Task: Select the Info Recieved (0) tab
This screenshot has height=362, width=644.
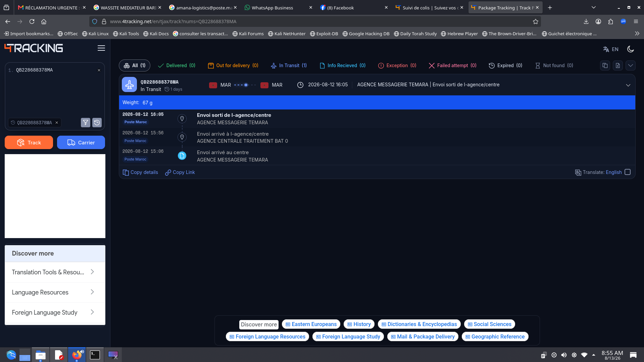Action: tap(342, 65)
